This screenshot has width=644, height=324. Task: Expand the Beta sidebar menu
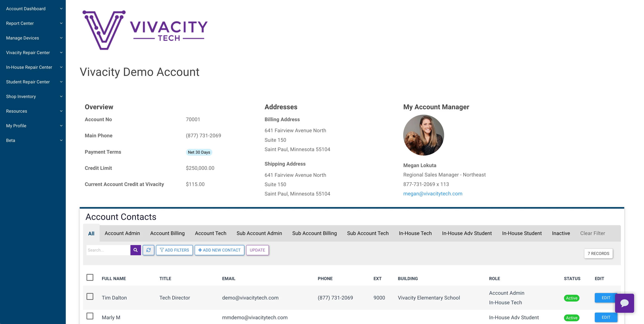(x=33, y=140)
